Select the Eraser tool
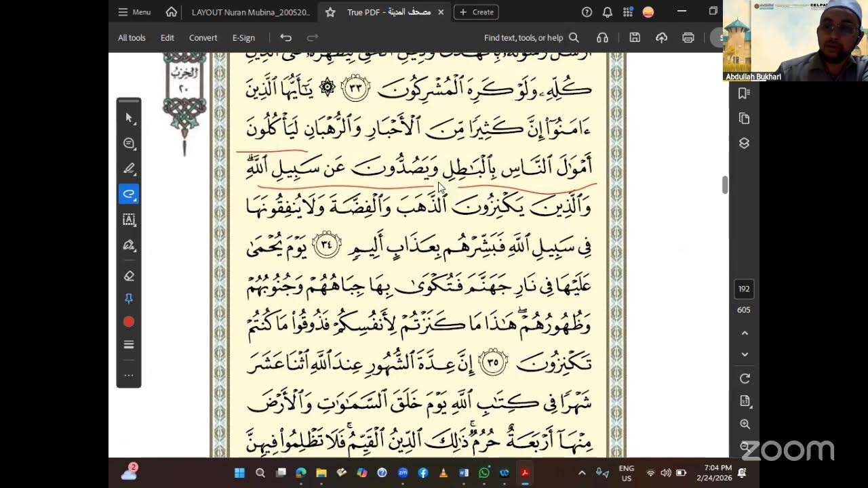Viewport: 868px width, 488px height. click(129, 276)
